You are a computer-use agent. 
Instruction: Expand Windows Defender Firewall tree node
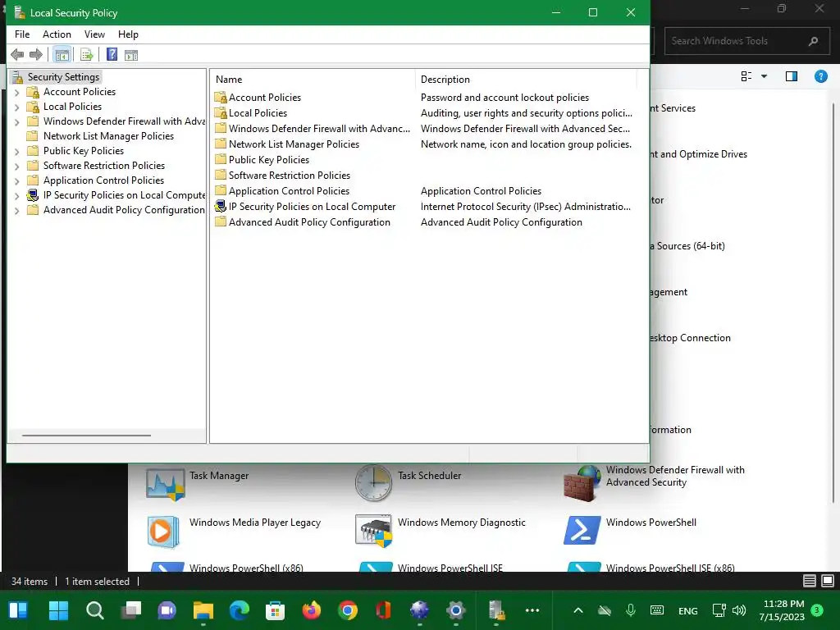(x=16, y=122)
